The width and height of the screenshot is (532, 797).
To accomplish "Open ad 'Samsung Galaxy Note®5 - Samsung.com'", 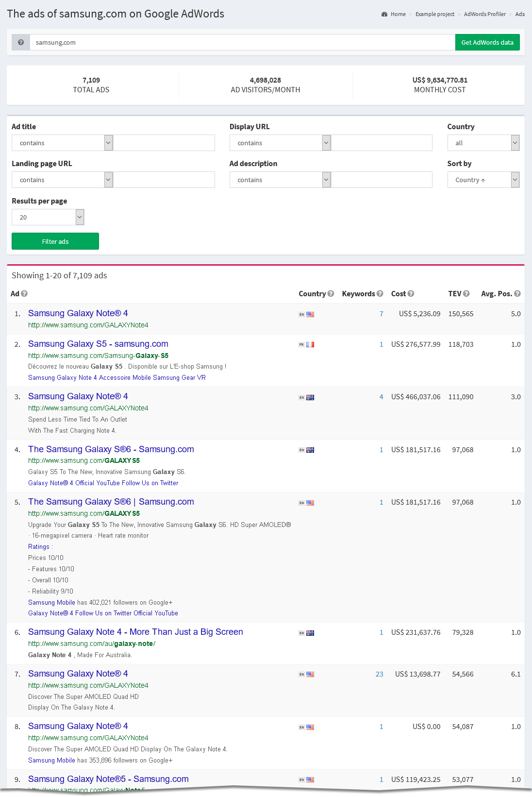I will pos(108,779).
